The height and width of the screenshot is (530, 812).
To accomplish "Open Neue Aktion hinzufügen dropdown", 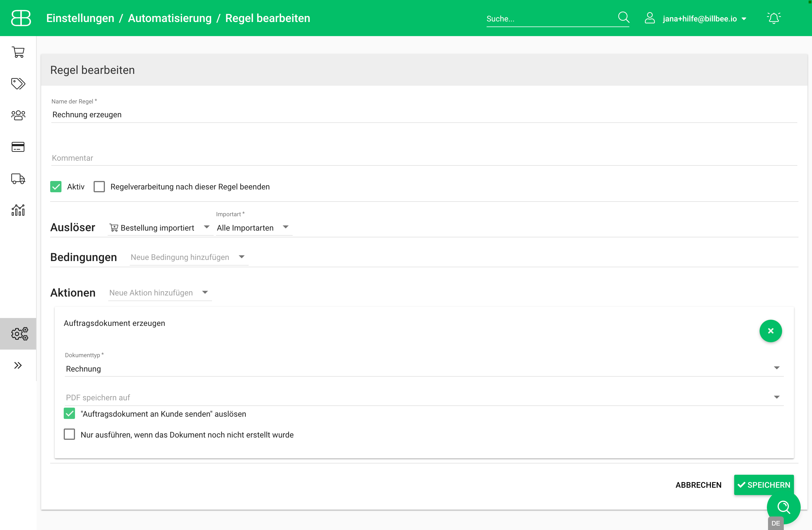I will [160, 293].
